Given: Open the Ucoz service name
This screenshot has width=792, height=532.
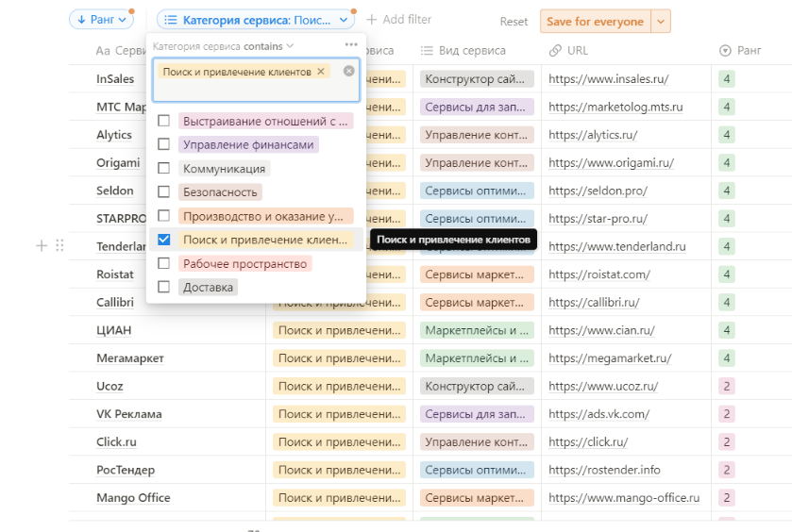Looking at the screenshot, I should [x=110, y=387].
